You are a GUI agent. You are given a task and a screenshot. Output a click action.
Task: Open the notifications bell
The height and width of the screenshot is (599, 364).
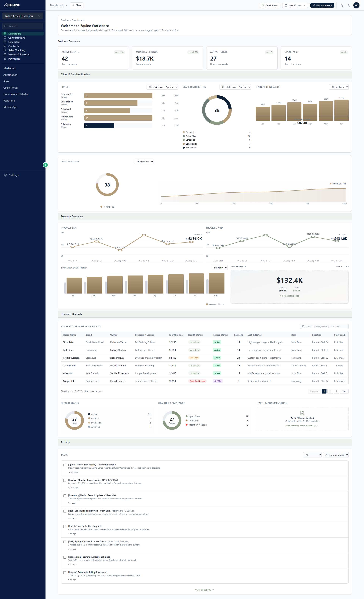pyautogui.click(x=349, y=5)
